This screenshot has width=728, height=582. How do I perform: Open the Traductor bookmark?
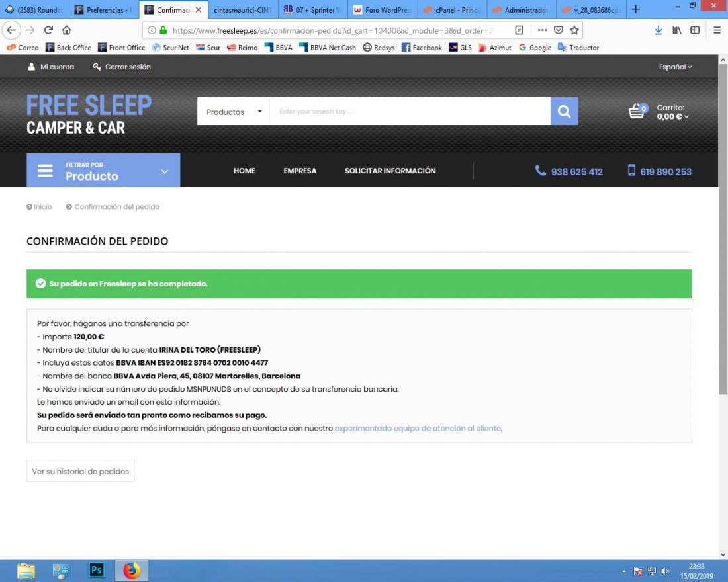[578, 48]
